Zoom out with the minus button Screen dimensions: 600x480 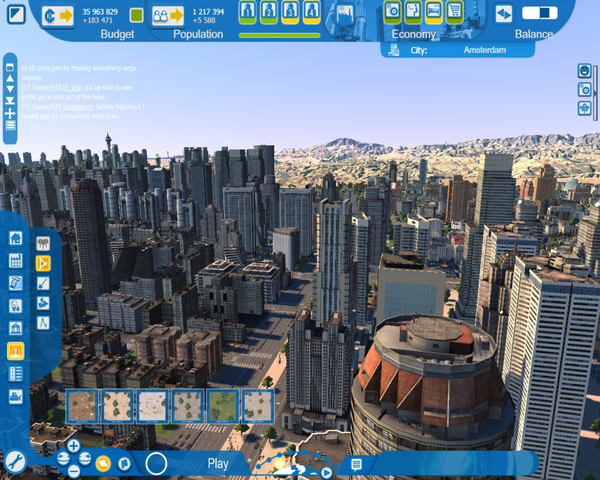73,471
